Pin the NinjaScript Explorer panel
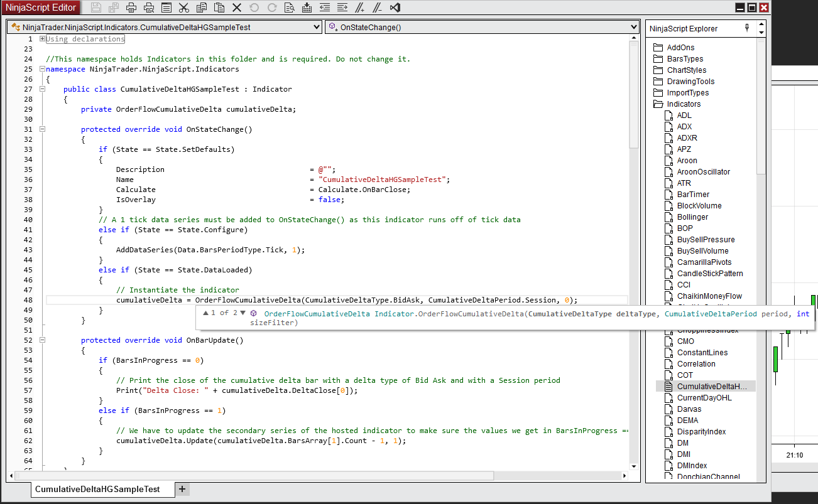Image resolution: width=818 pixels, height=504 pixels. click(747, 28)
